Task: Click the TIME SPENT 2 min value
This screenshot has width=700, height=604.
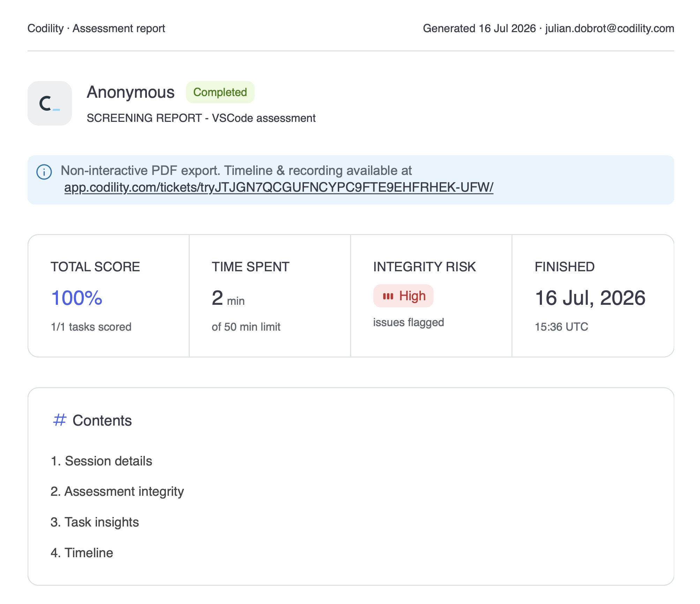Action: [x=228, y=298]
